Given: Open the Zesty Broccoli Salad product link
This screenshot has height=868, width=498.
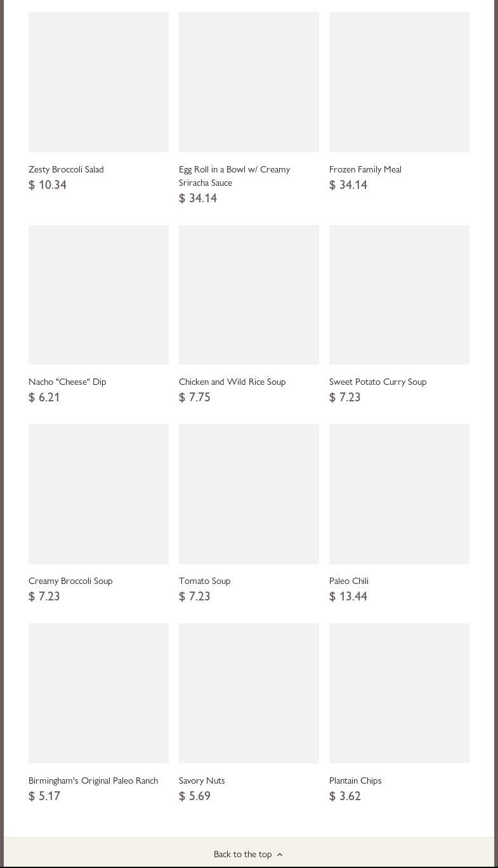Looking at the screenshot, I should click(x=66, y=169).
